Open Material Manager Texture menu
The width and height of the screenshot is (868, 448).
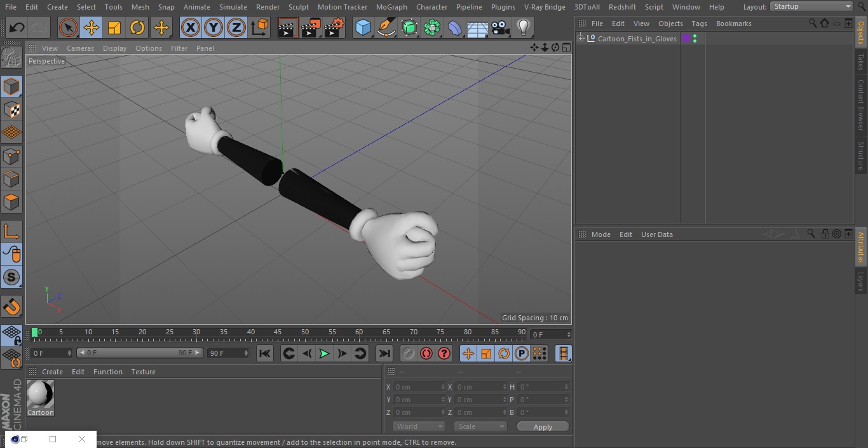pyautogui.click(x=143, y=372)
